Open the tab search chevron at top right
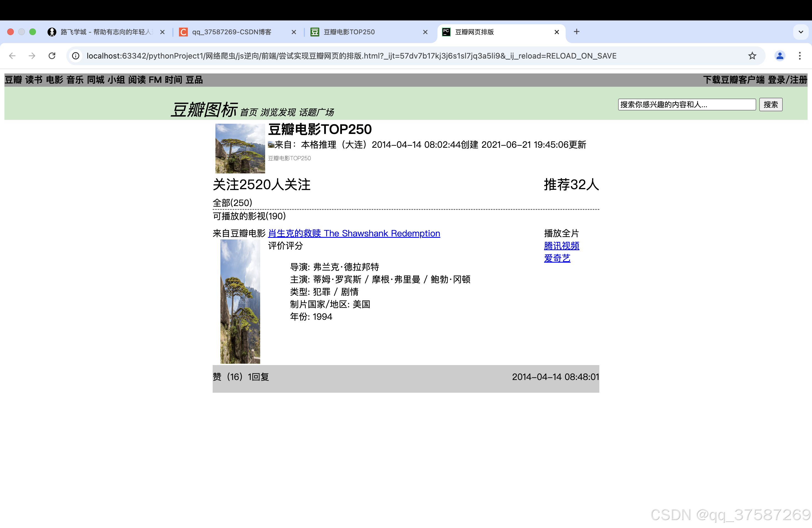This screenshot has width=812, height=528. 801,32
